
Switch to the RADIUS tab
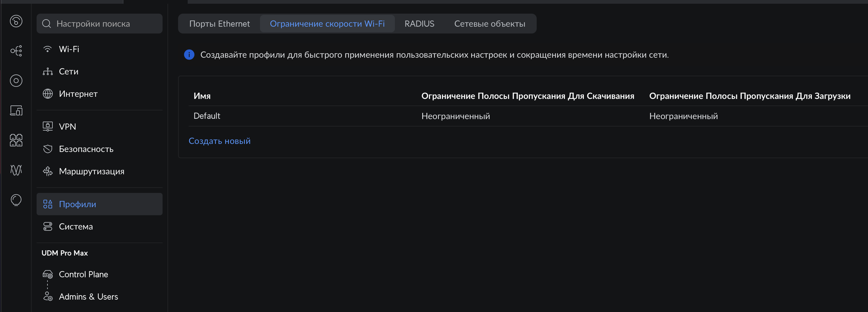419,24
